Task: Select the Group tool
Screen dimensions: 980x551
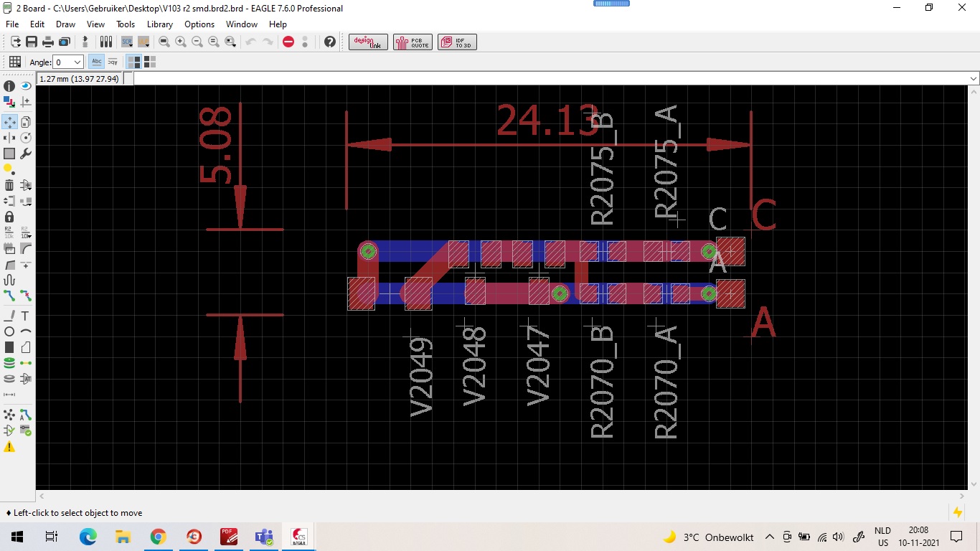Action: click(9, 154)
